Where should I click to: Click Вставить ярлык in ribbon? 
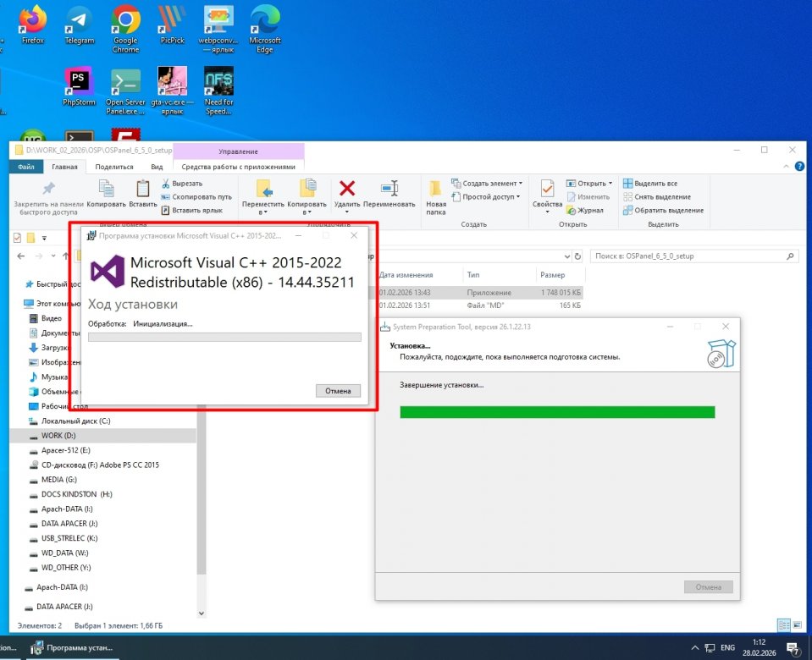pos(191,210)
